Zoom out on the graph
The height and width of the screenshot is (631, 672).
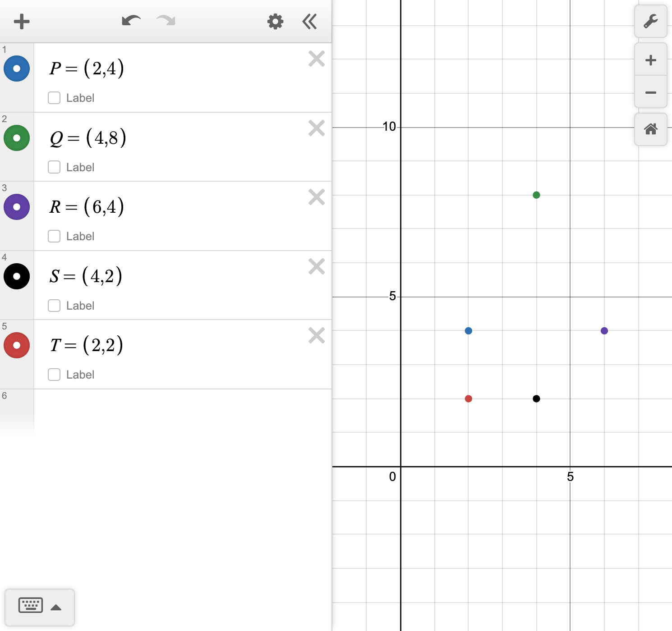click(650, 92)
